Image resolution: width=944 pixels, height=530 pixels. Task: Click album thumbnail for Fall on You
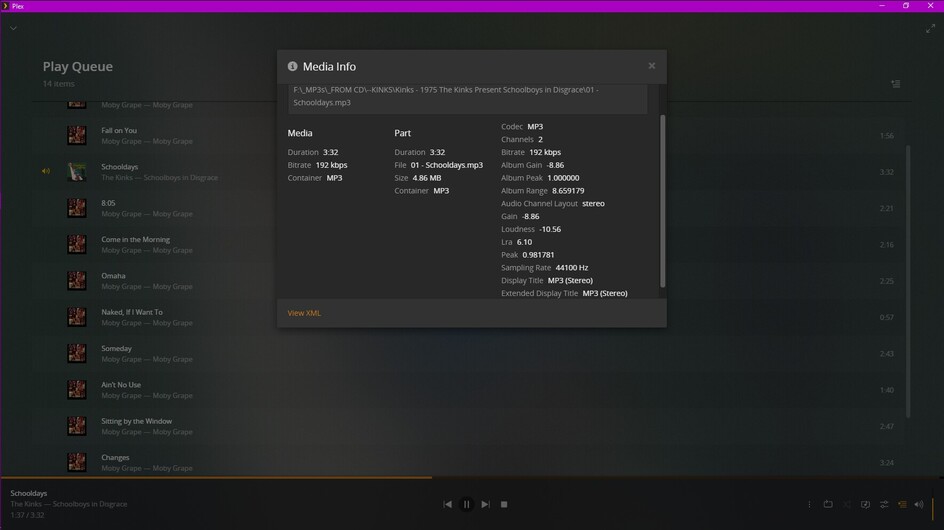click(x=76, y=135)
